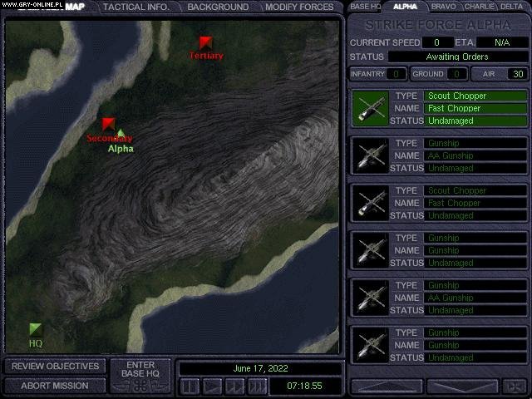Image resolution: width=532 pixels, height=399 pixels.
Task: Toggle the Air unit filter
Action: (500, 74)
